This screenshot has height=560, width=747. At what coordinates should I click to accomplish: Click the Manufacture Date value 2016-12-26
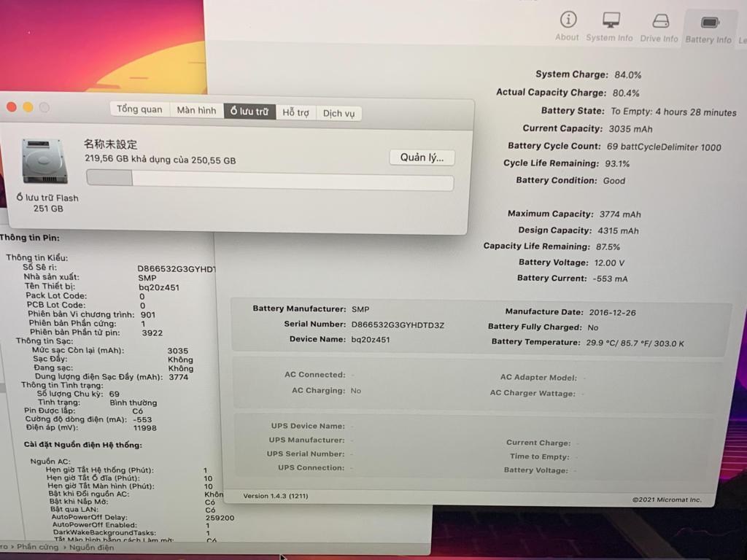coord(613,313)
